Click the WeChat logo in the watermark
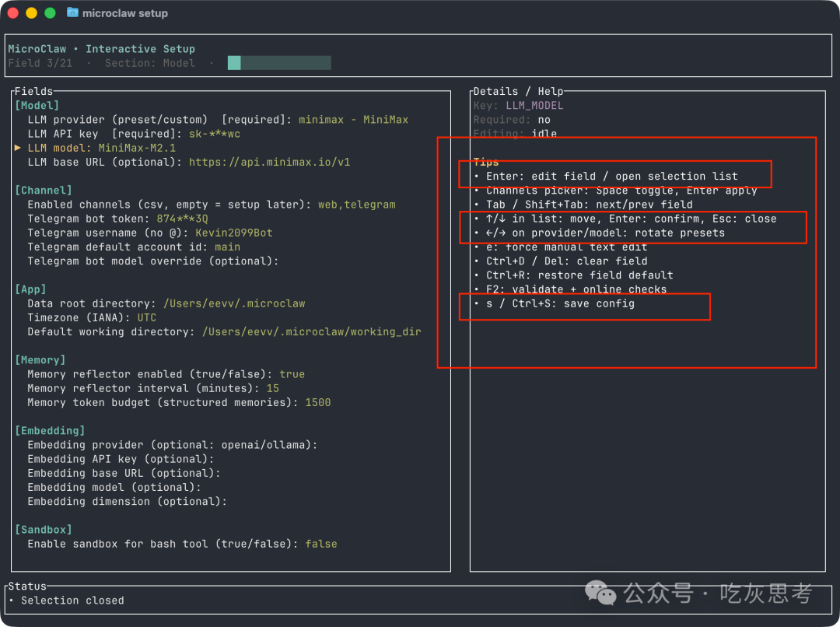Screen dimensions: 840x627 [600, 593]
